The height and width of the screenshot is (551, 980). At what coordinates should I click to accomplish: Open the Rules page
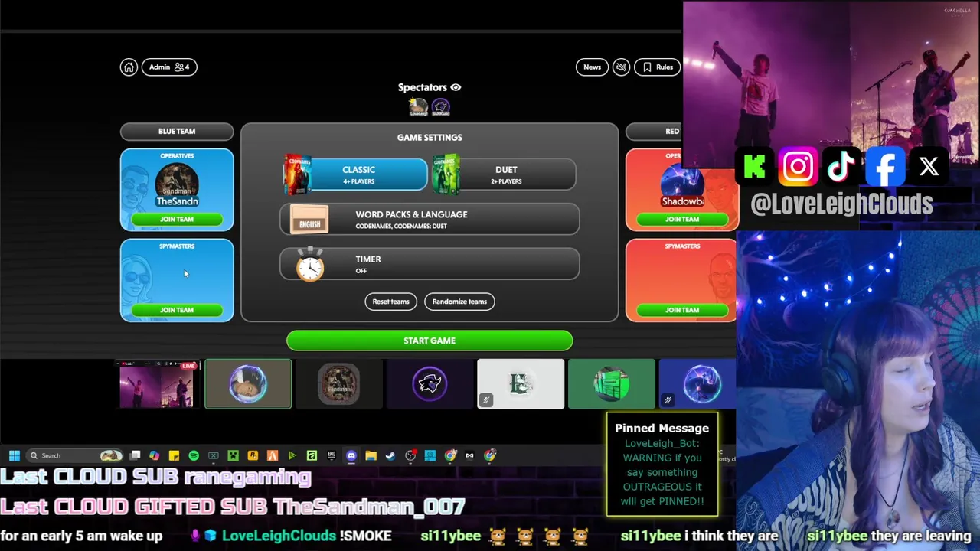click(658, 67)
